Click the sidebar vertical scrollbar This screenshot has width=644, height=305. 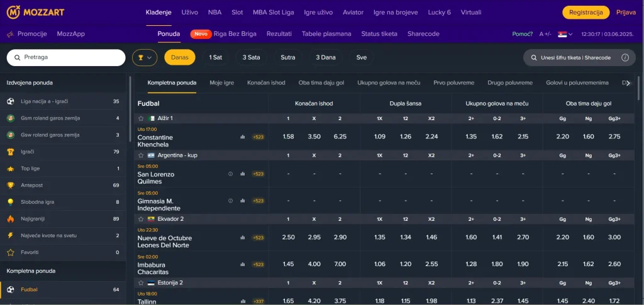[130, 109]
